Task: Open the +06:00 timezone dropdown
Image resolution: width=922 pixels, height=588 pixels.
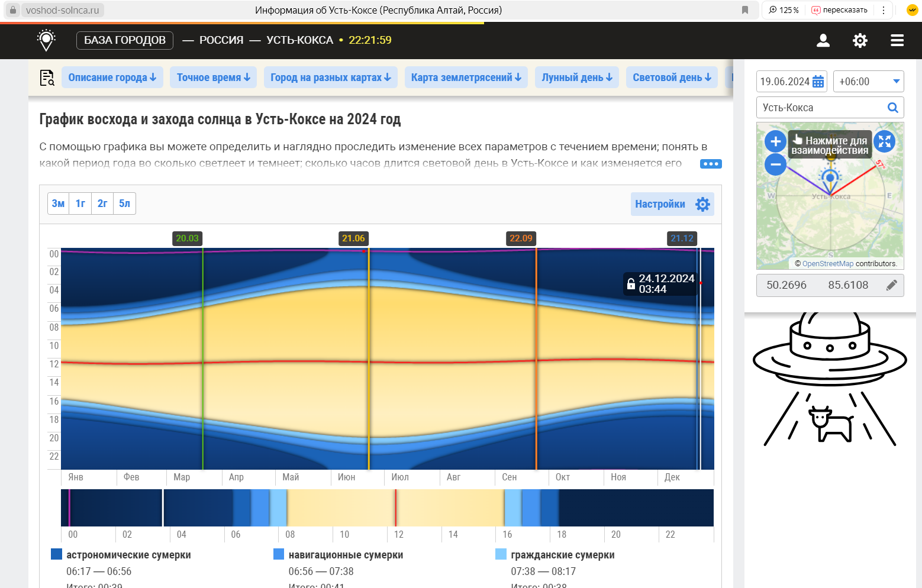Action: (868, 82)
